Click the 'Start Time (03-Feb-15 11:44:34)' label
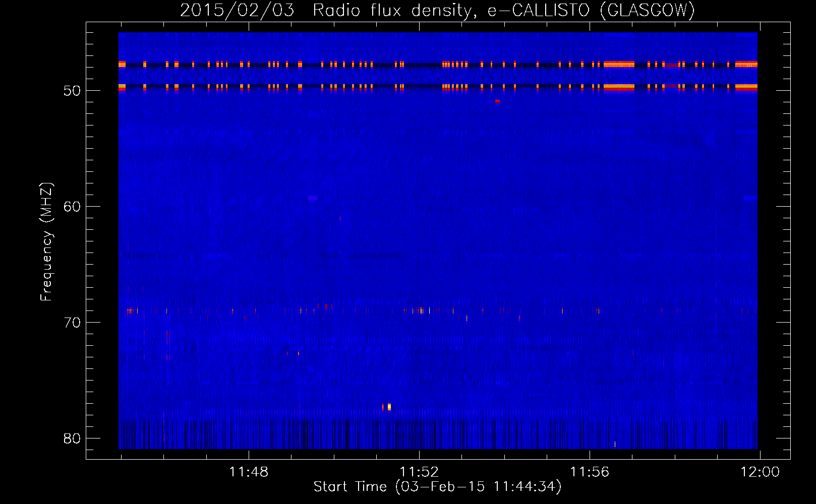 pos(437,487)
